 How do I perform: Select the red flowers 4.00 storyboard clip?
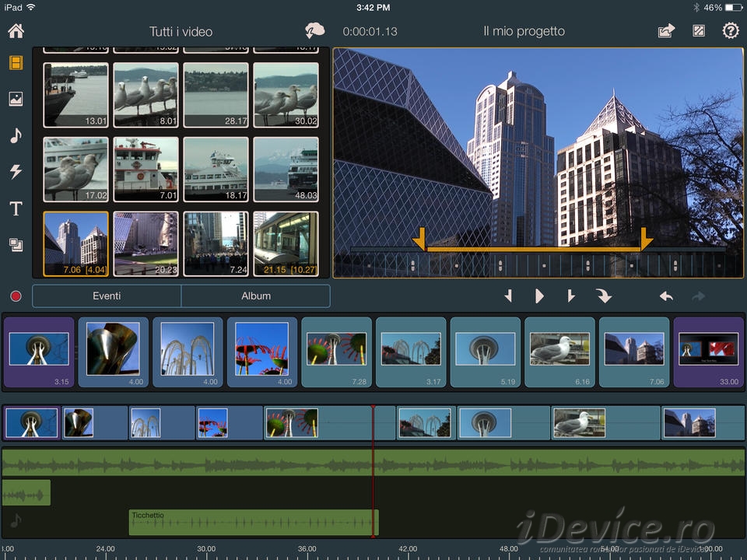262,352
